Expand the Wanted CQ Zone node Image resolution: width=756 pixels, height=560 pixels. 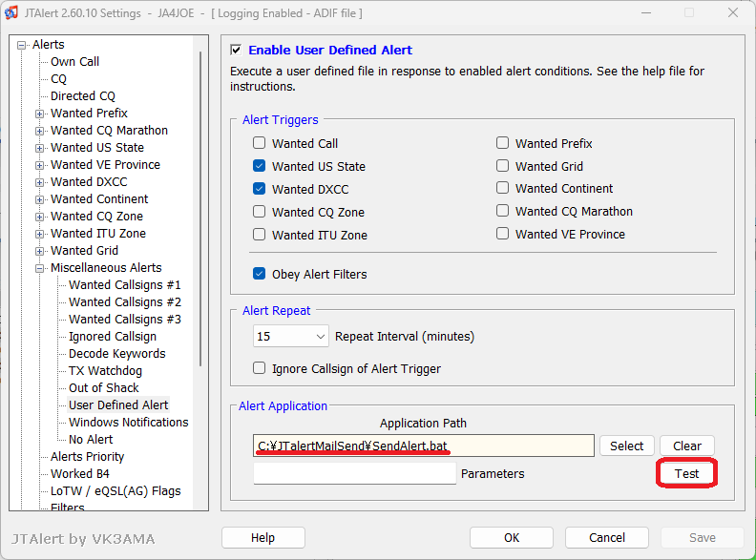click(x=39, y=217)
